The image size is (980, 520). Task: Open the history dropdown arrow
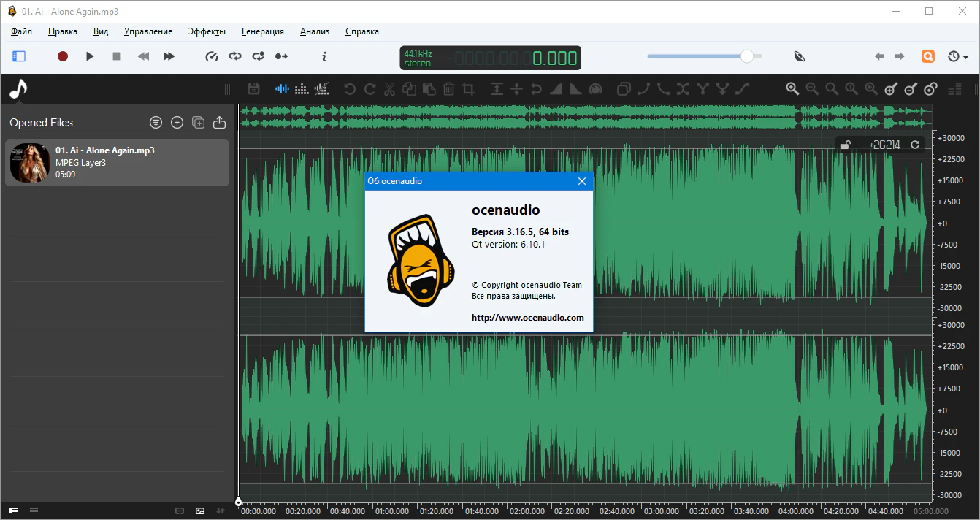(966, 57)
